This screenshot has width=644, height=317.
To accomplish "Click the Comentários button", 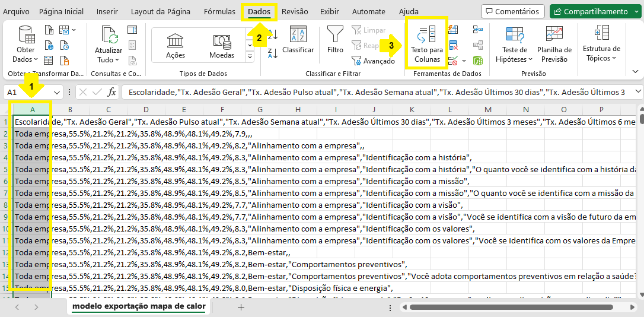I will (512, 11).
